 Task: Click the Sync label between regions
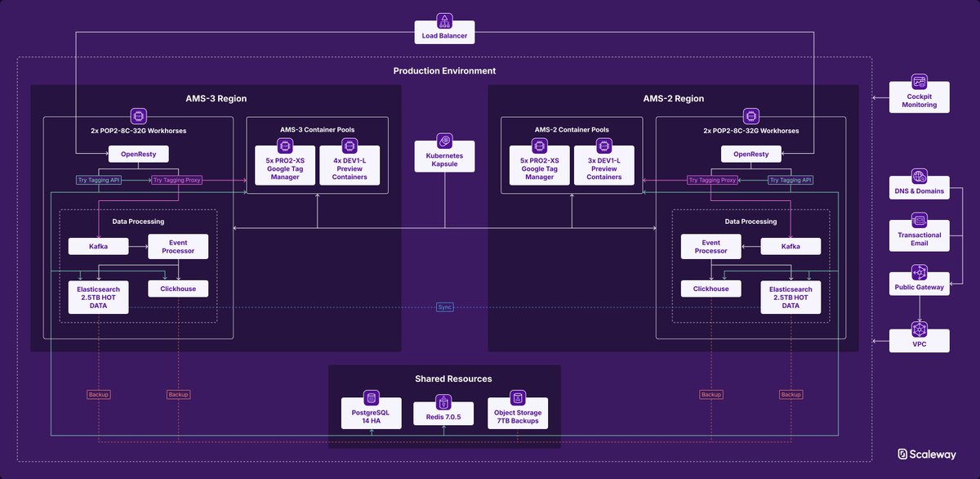(444, 307)
